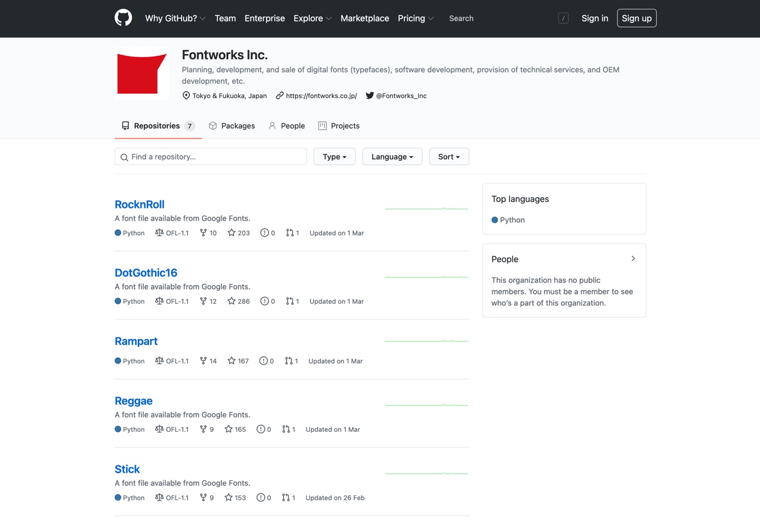
Task: Open the issues count for Rampart
Action: pos(267,360)
